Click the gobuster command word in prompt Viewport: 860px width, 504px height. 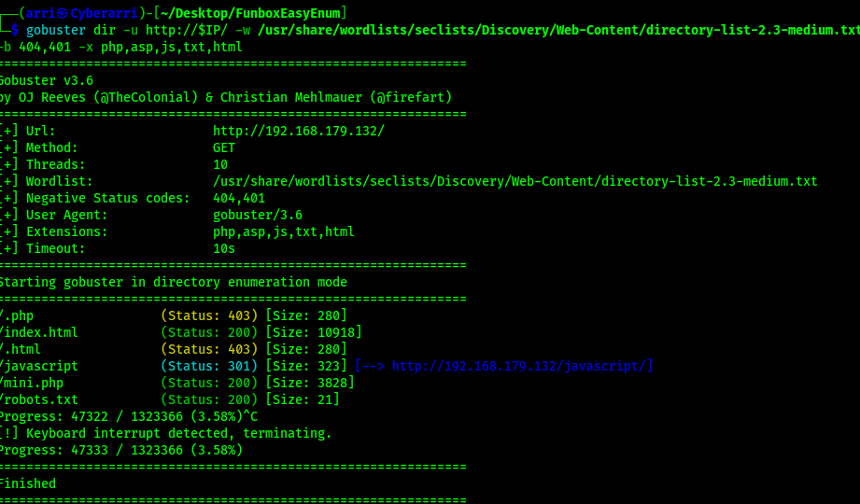pos(56,30)
